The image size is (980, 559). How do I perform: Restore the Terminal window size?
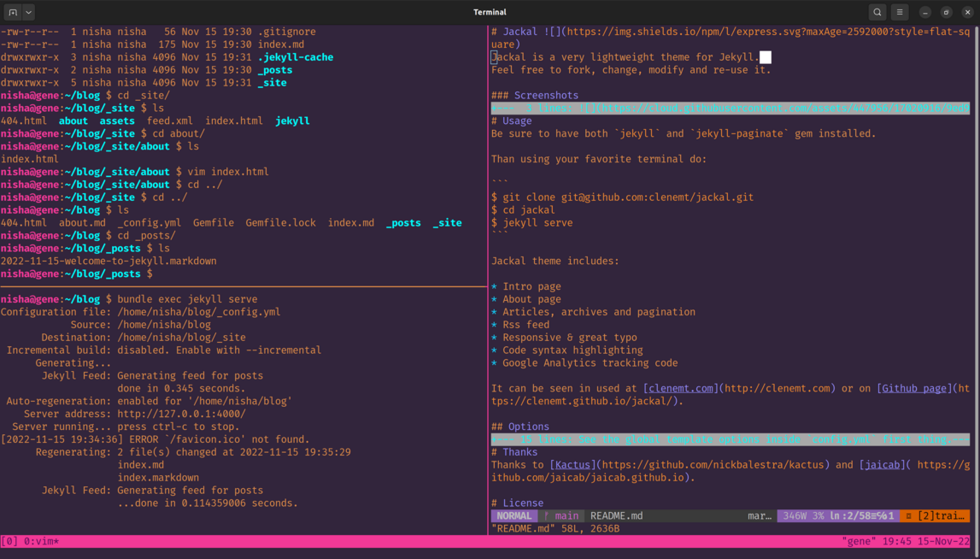click(947, 13)
